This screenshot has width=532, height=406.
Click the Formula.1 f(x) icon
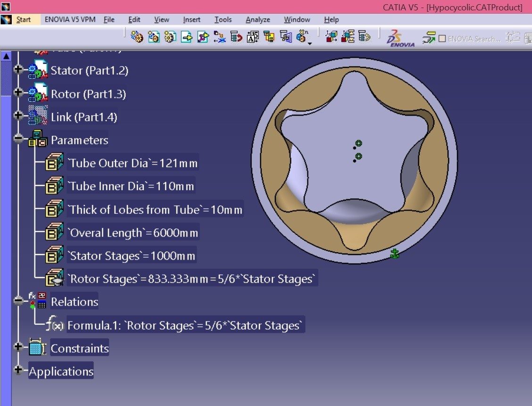pyautogui.click(x=55, y=324)
